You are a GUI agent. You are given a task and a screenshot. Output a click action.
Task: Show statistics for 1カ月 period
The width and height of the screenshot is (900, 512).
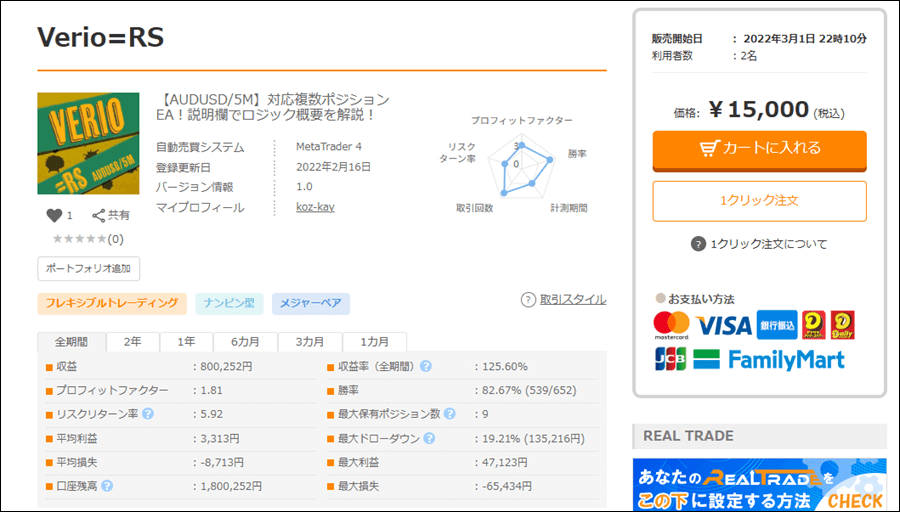tap(375, 341)
